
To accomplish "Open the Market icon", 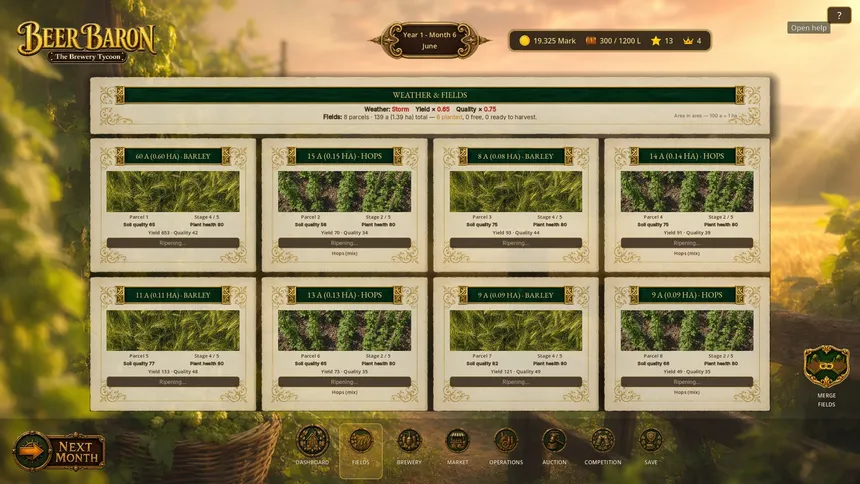I will click(457, 441).
